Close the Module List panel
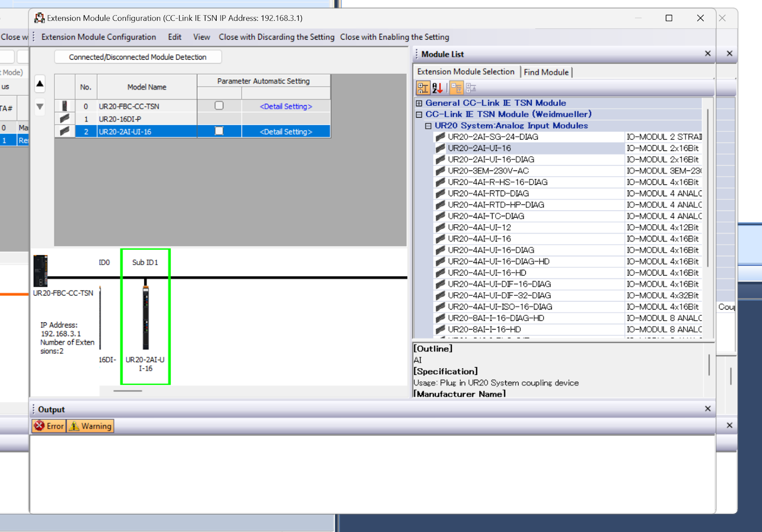This screenshot has height=532, width=762. 708,54
